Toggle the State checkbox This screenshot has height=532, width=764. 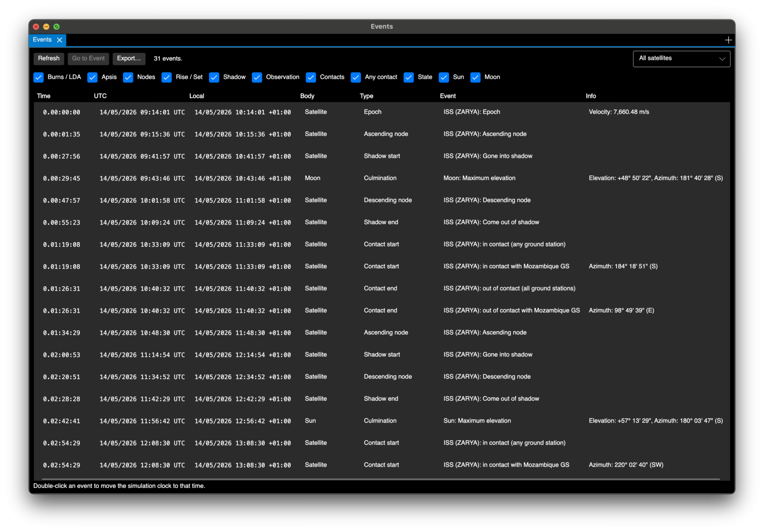click(409, 77)
